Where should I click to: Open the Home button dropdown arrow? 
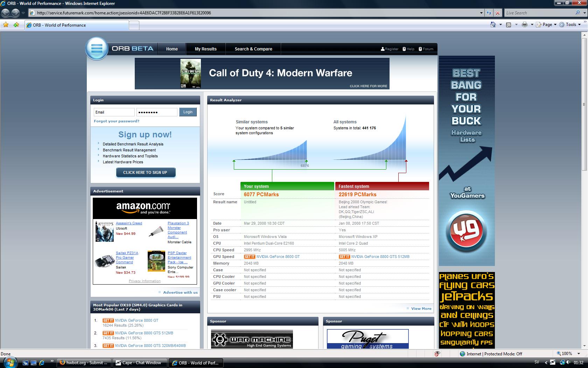[500, 25]
